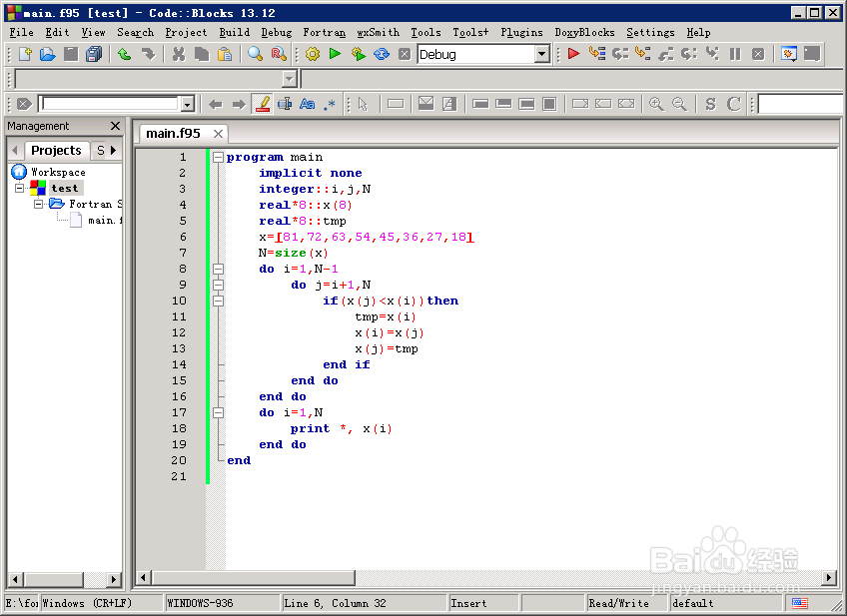Zoom out with the magnifier minus icon
Image resolution: width=847 pixels, height=616 pixels.
tap(679, 104)
